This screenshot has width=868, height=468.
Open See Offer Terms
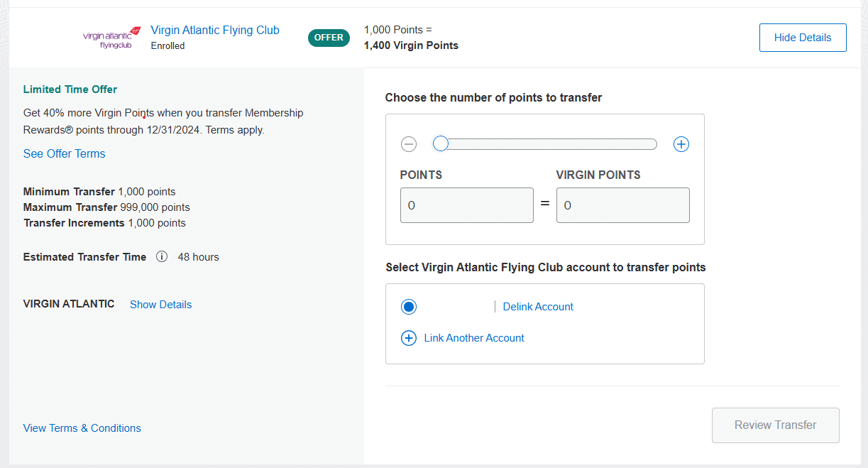click(x=64, y=154)
